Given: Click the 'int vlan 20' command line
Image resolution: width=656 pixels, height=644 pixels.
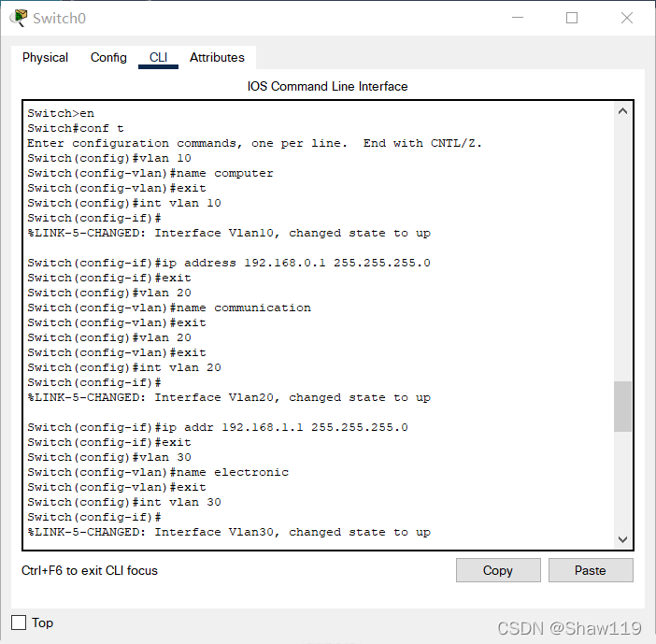Looking at the screenshot, I should click(x=124, y=367).
